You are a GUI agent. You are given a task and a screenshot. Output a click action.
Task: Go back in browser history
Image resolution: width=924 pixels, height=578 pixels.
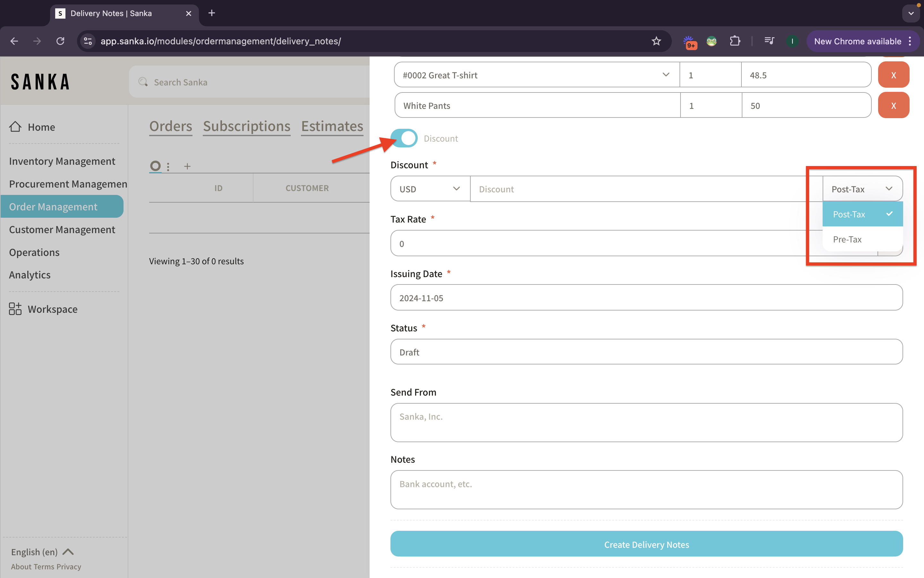point(14,41)
